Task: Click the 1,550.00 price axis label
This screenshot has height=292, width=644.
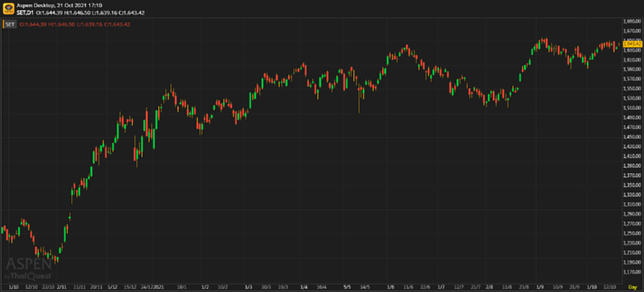Action: (x=632, y=88)
